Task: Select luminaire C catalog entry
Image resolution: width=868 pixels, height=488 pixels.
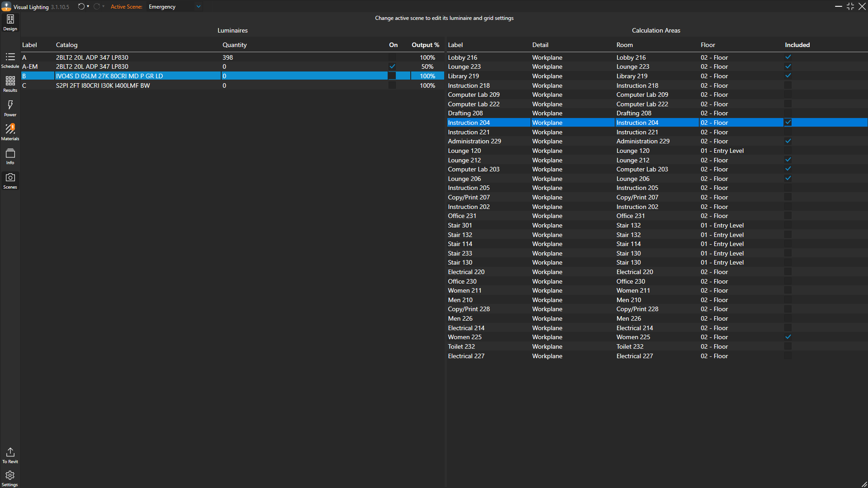Action: pos(103,85)
